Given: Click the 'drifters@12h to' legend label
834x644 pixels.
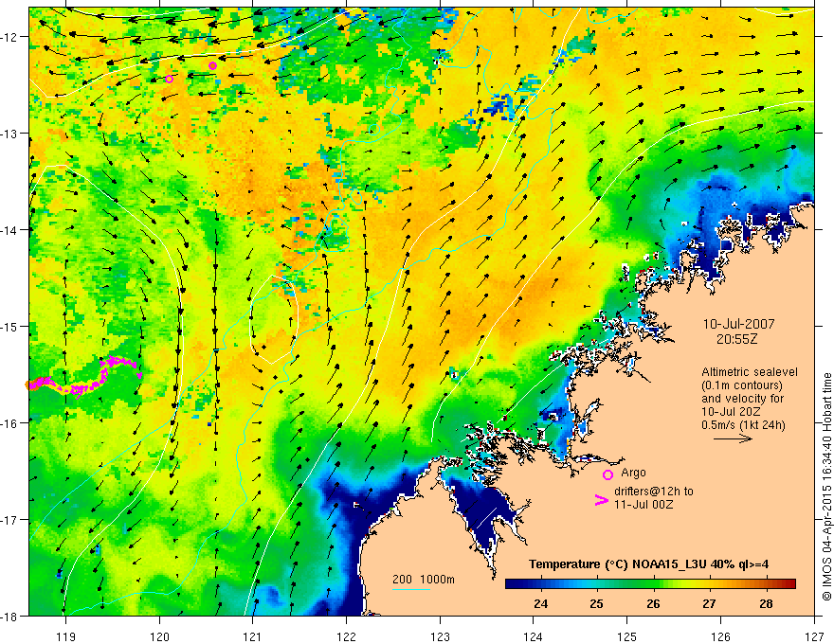Looking at the screenshot, I should pyautogui.click(x=654, y=492).
